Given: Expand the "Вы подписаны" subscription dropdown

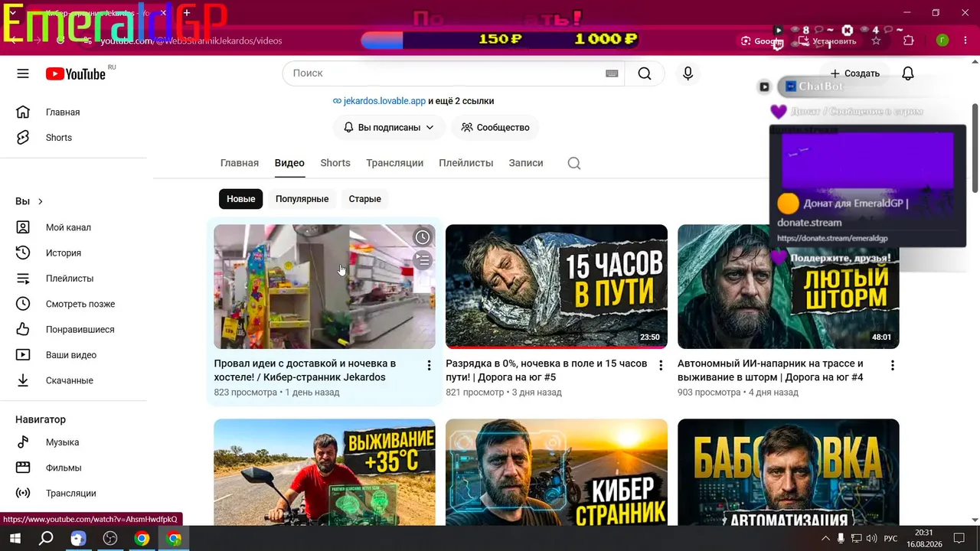Looking at the screenshot, I should pos(389,128).
